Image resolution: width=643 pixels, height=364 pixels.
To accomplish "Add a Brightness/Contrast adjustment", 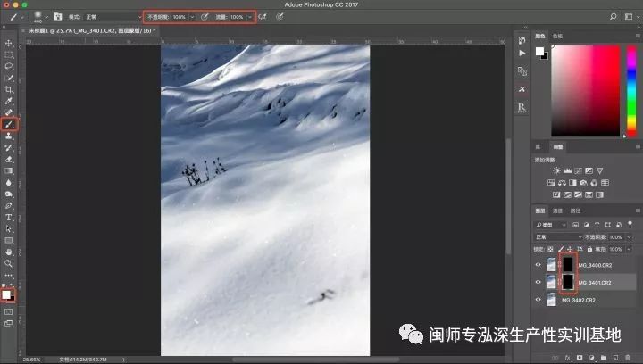I will coord(556,170).
